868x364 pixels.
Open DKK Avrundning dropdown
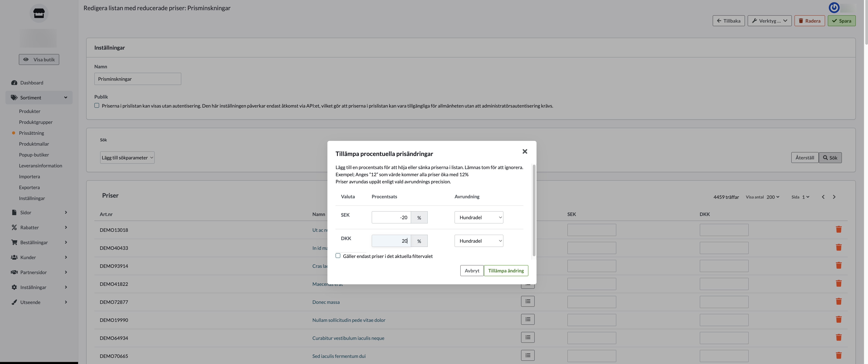(x=478, y=241)
